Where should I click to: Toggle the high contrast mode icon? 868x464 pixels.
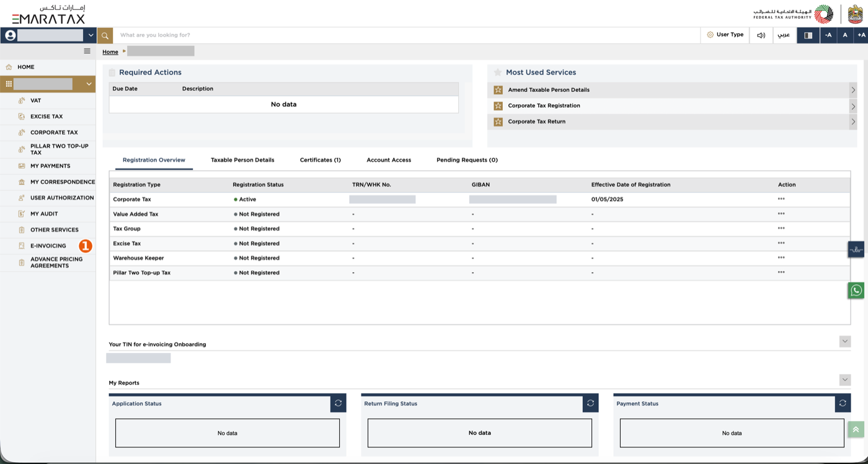(x=808, y=35)
